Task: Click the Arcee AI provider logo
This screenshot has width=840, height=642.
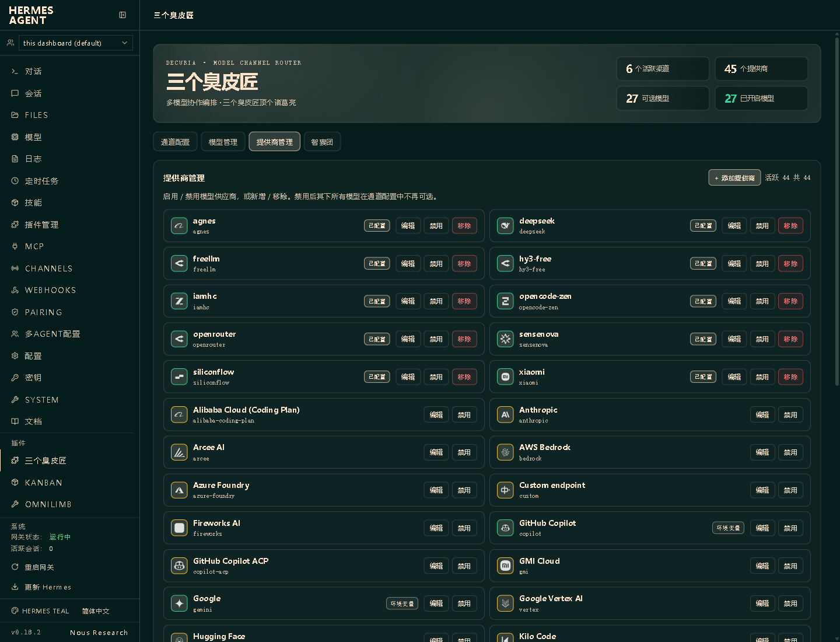Action: point(179,452)
